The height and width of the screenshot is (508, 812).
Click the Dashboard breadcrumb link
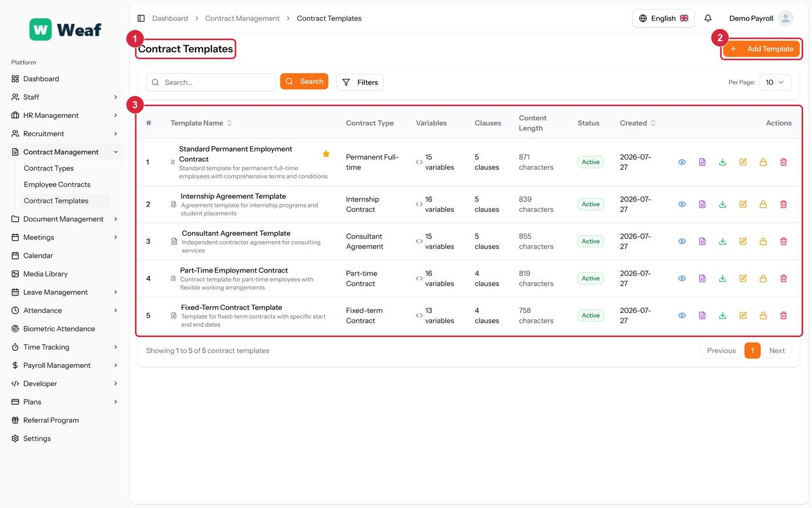170,19
